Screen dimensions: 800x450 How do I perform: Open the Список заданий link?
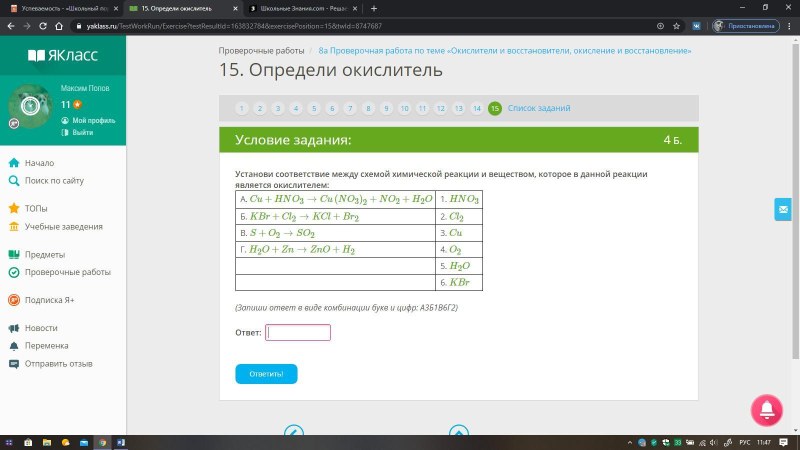tap(538, 108)
